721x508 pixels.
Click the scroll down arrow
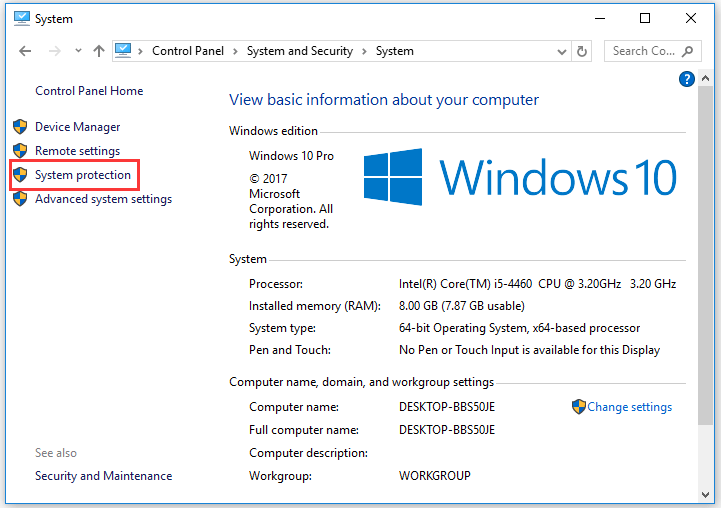(x=705, y=494)
